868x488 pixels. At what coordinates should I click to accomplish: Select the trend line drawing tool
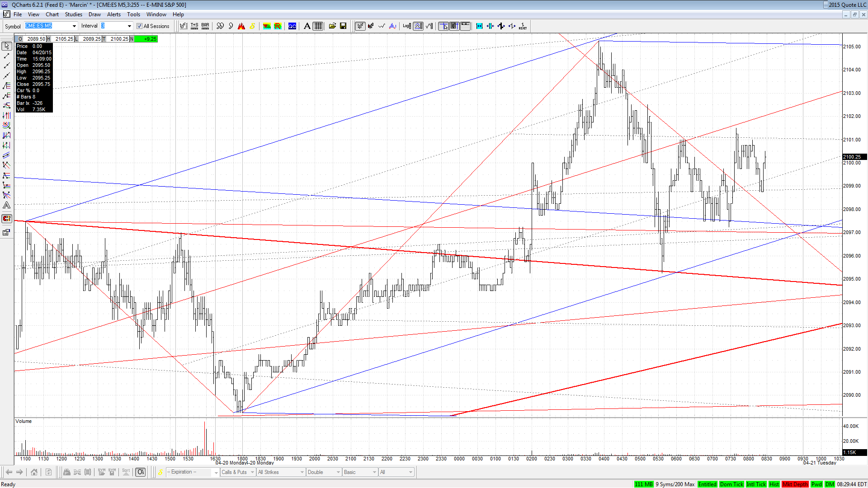[6, 56]
